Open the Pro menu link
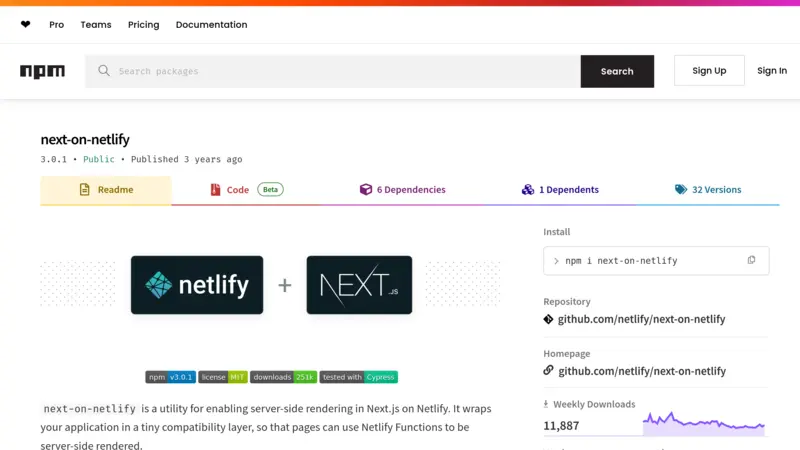 pyautogui.click(x=57, y=24)
